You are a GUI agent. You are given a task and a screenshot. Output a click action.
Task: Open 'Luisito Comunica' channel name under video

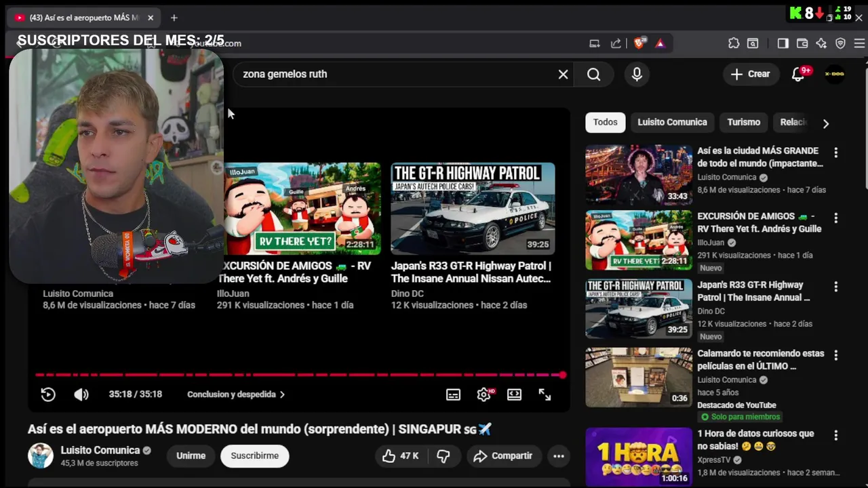[x=100, y=450]
